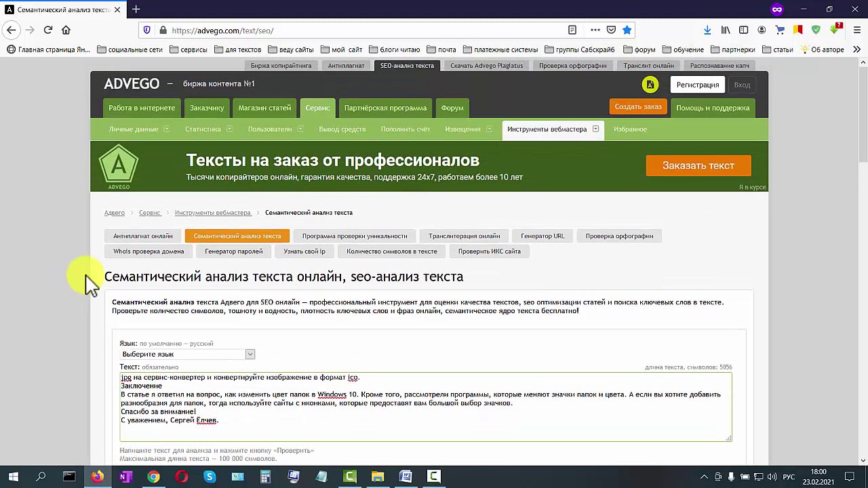Show the Firefox sidebars

744,30
